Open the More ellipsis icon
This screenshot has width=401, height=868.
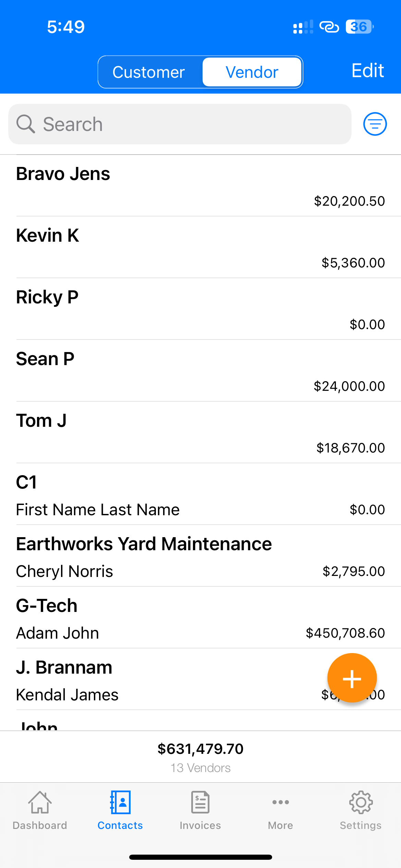pyautogui.click(x=280, y=802)
